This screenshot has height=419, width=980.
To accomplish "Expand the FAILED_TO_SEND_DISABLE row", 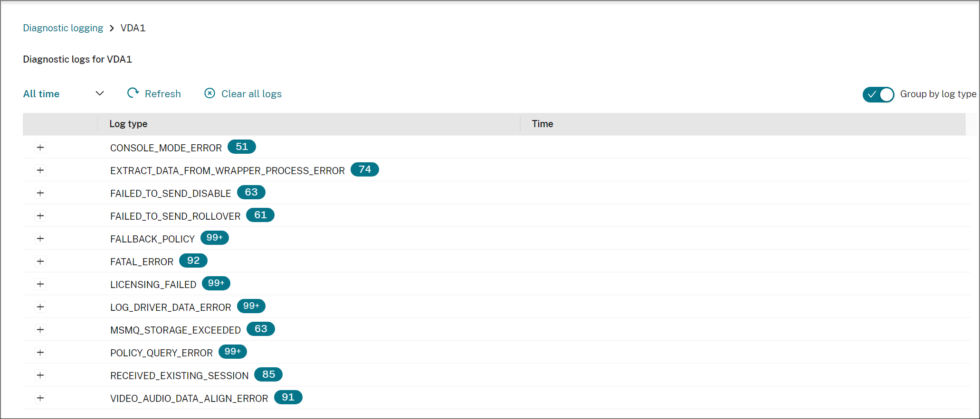I will [40, 193].
